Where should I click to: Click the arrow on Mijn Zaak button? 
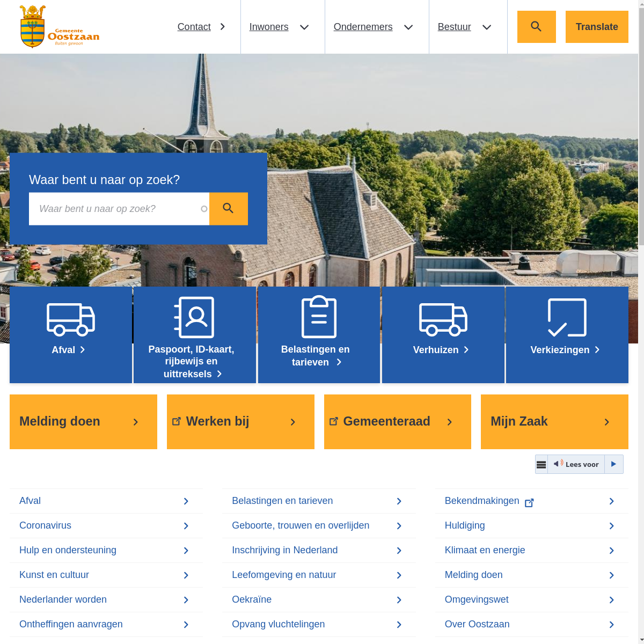point(607,422)
